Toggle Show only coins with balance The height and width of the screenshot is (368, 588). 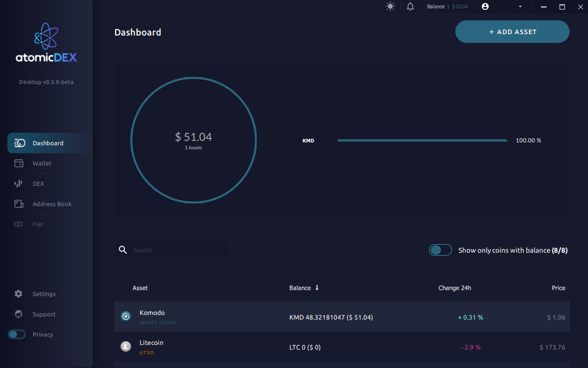coord(441,250)
